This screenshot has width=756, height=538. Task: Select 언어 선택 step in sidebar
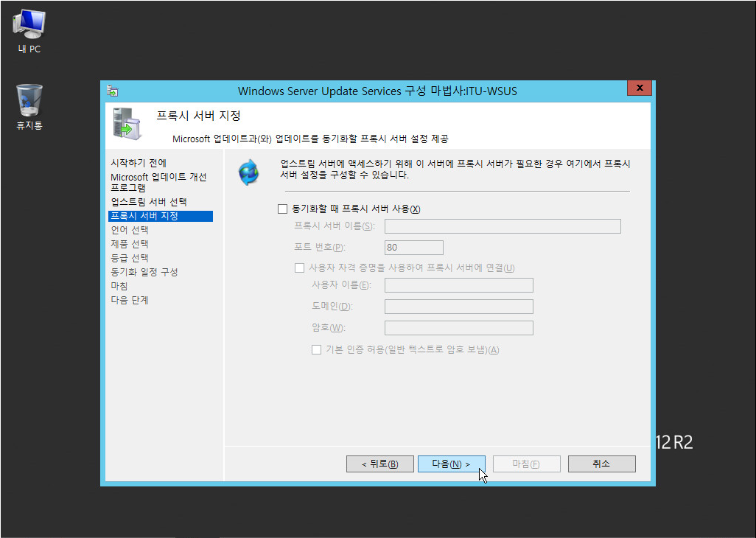click(130, 230)
